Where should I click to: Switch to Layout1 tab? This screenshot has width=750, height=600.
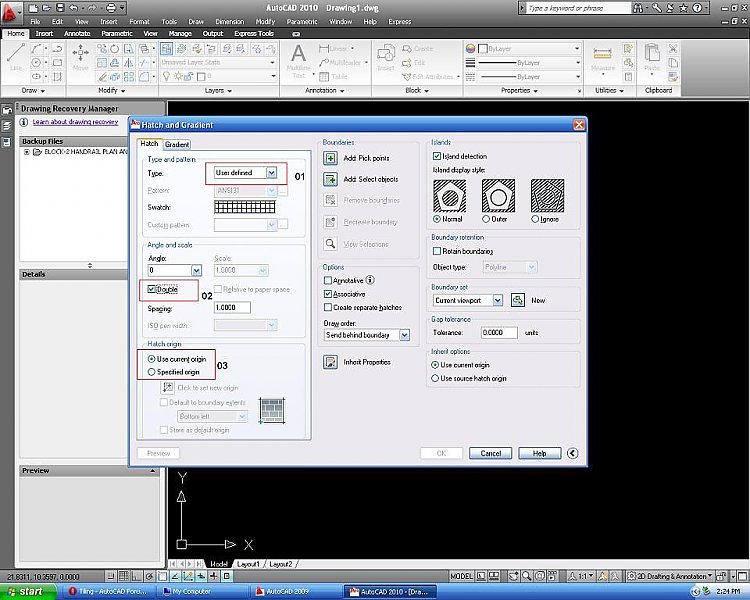[x=248, y=564]
